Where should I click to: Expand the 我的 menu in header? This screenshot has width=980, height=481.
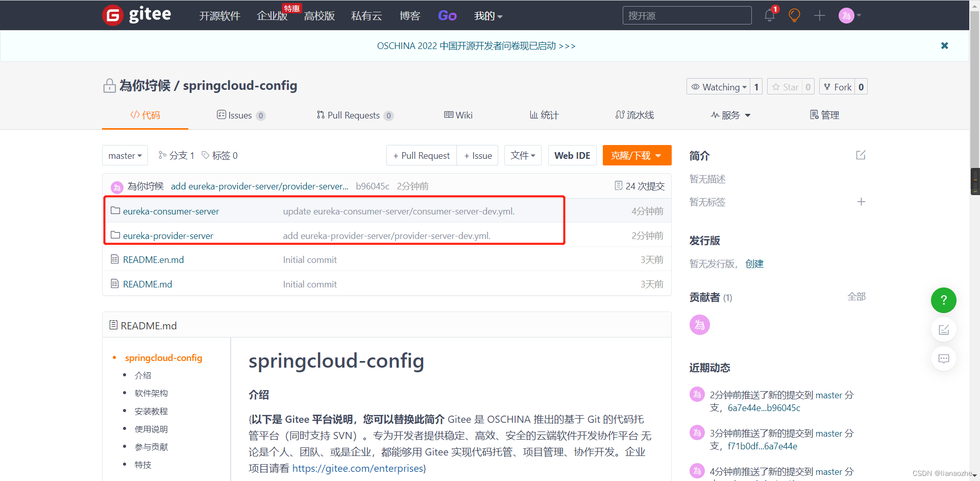point(488,16)
